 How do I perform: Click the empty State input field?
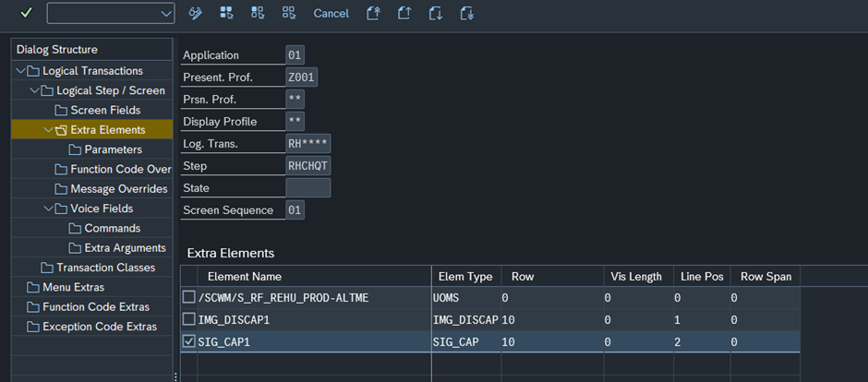point(308,188)
